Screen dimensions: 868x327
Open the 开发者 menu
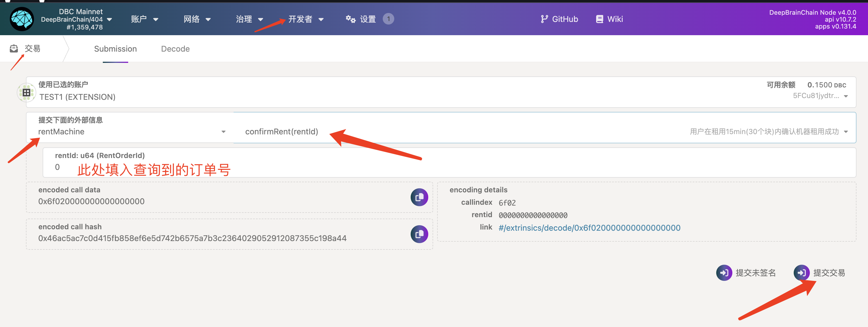point(306,19)
